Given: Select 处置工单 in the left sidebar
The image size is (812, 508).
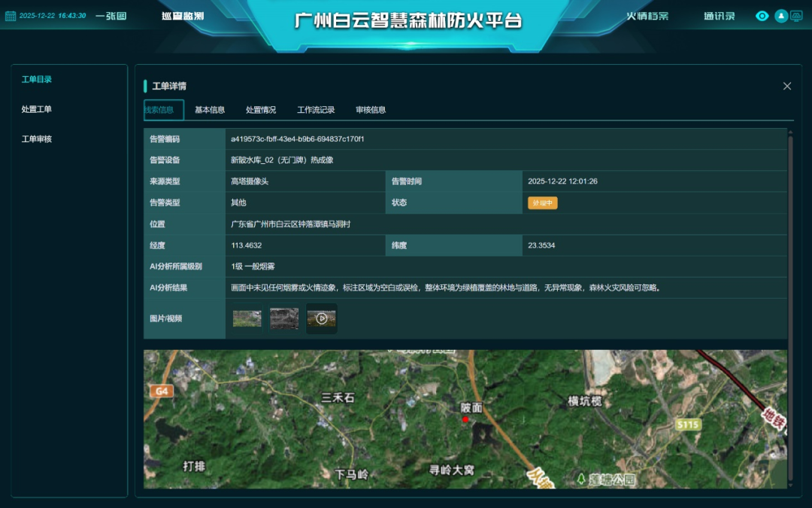Looking at the screenshot, I should point(37,109).
